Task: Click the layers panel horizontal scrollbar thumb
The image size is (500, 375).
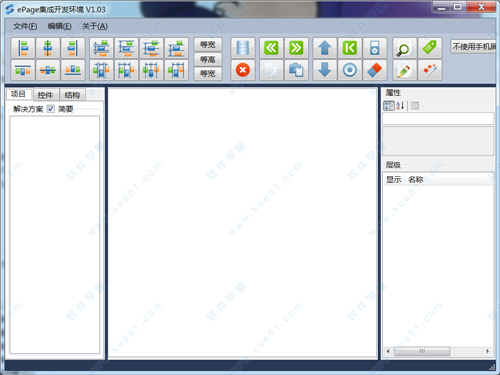Action: point(422,351)
